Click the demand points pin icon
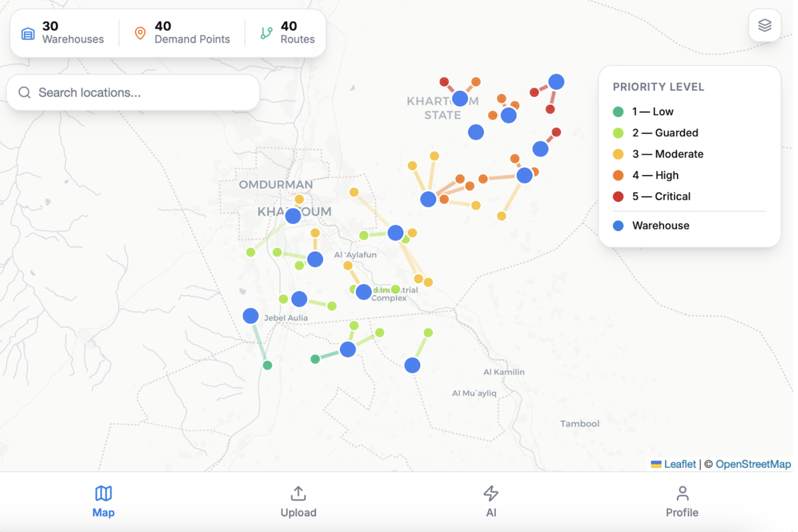The image size is (798, 532). pyautogui.click(x=140, y=33)
